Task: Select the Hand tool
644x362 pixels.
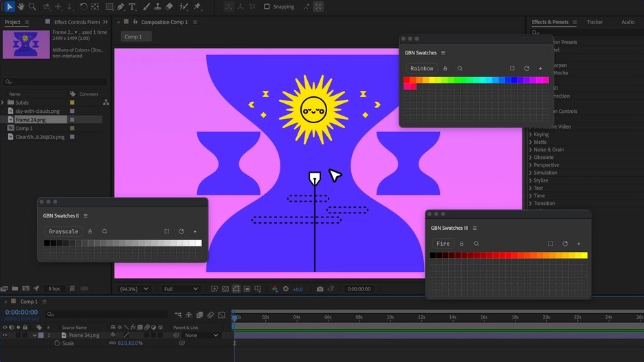Action: (x=21, y=6)
